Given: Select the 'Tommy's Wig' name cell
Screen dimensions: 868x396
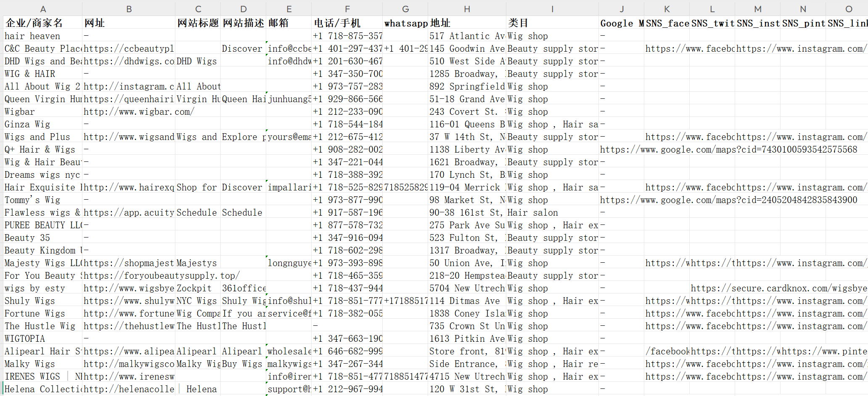Looking at the screenshot, I should coord(43,200).
